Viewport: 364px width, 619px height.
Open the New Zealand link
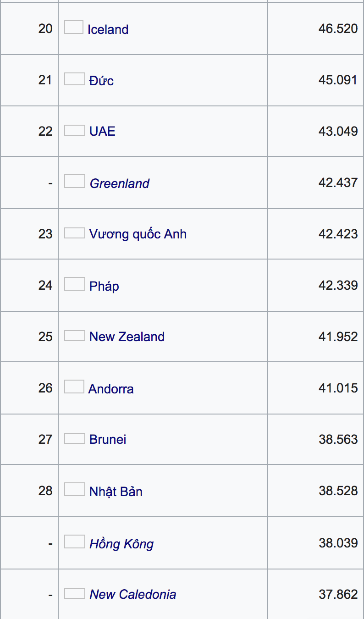127,337
